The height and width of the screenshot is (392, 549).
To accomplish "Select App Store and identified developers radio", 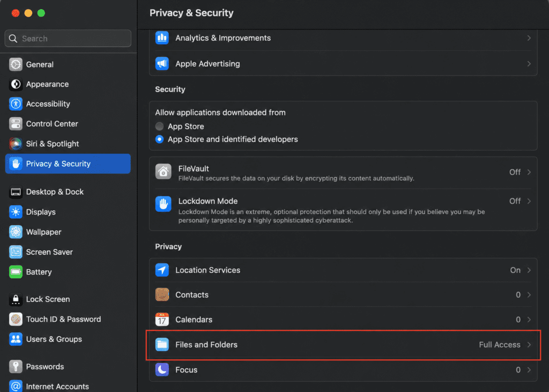I will pyautogui.click(x=159, y=139).
